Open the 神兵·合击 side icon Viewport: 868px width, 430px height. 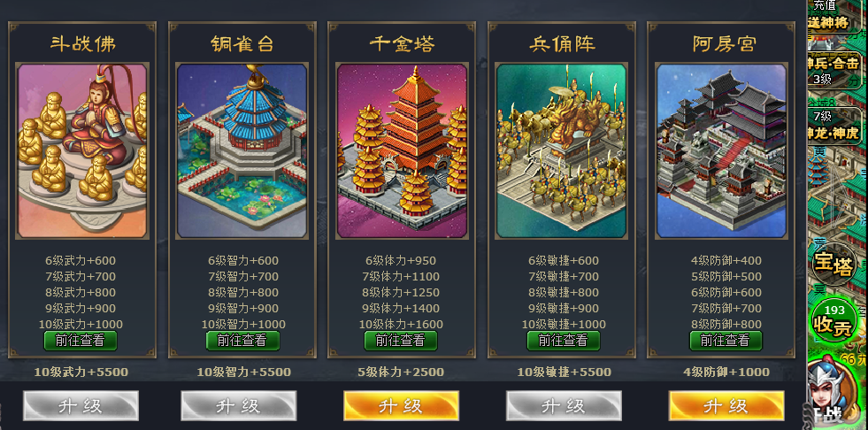pyautogui.click(x=834, y=70)
